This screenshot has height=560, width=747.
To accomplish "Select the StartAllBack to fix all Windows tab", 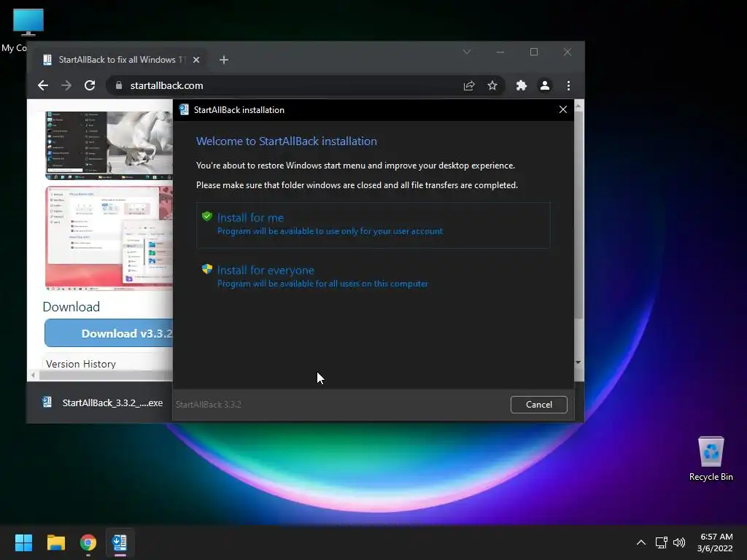I will click(x=119, y=60).
